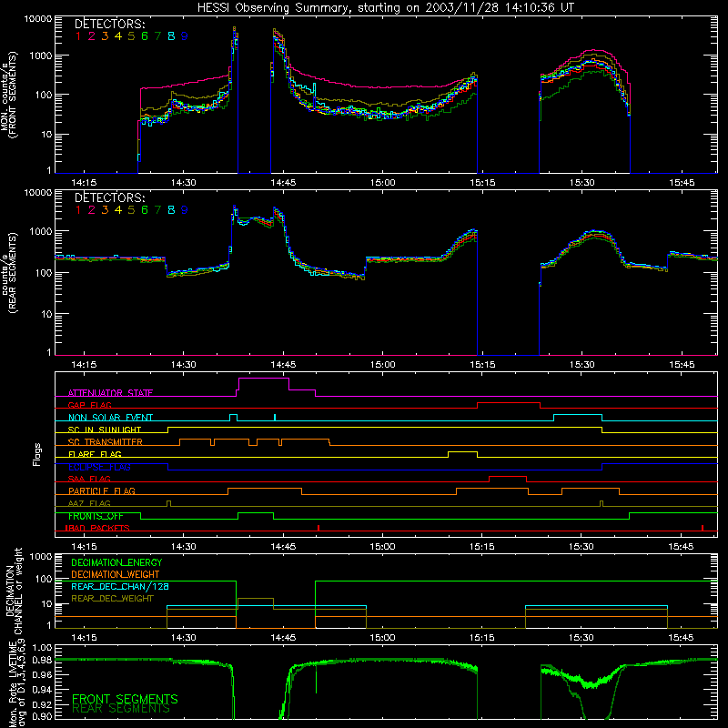
Task: Click 15:00 time tick under decimation panel
Action: tap(382, 638)
